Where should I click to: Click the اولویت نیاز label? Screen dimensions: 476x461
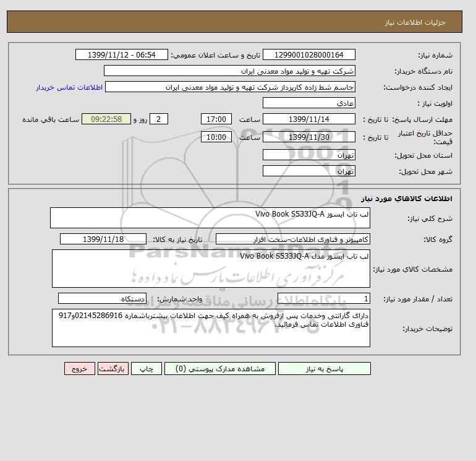435,103
